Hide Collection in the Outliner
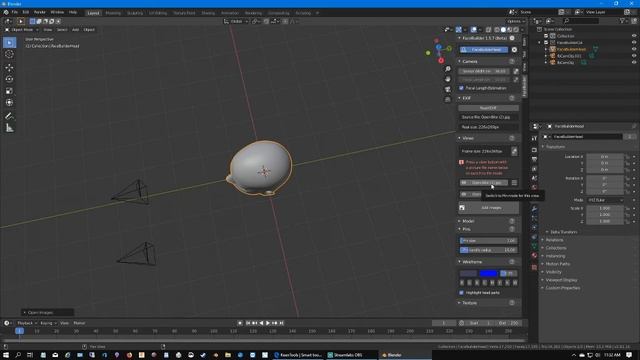Image resolution: width=640 pixels, height=360 pixels. point(634,36)
